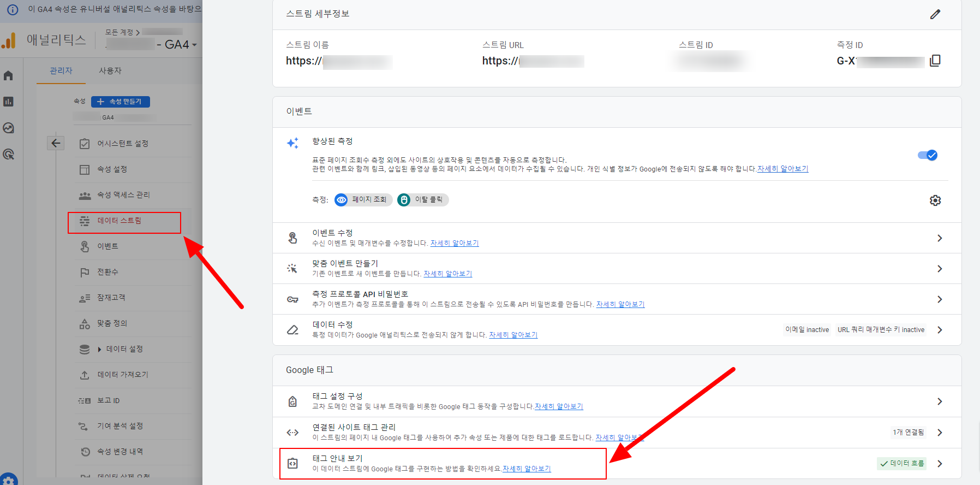Click the Analytics logo icon
Image resolution: width=980 pixels, height=485 pixels.
9,40
